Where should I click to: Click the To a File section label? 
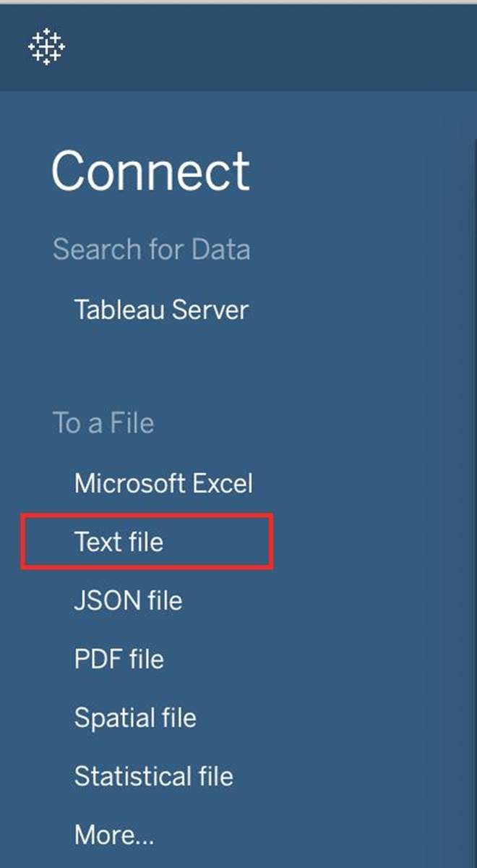click(x=103, y=423)
